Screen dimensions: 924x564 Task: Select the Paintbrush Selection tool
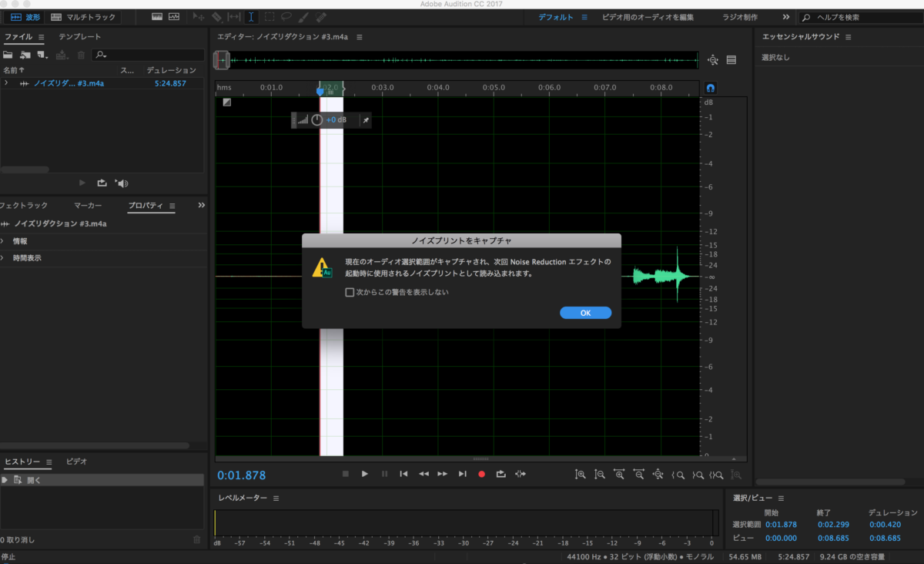click(304, 16)
